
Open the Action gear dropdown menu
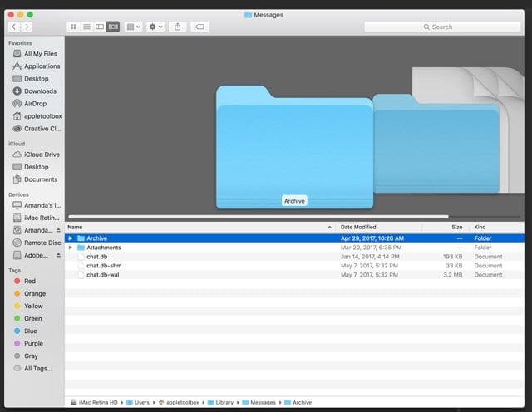tap(155, 27)
